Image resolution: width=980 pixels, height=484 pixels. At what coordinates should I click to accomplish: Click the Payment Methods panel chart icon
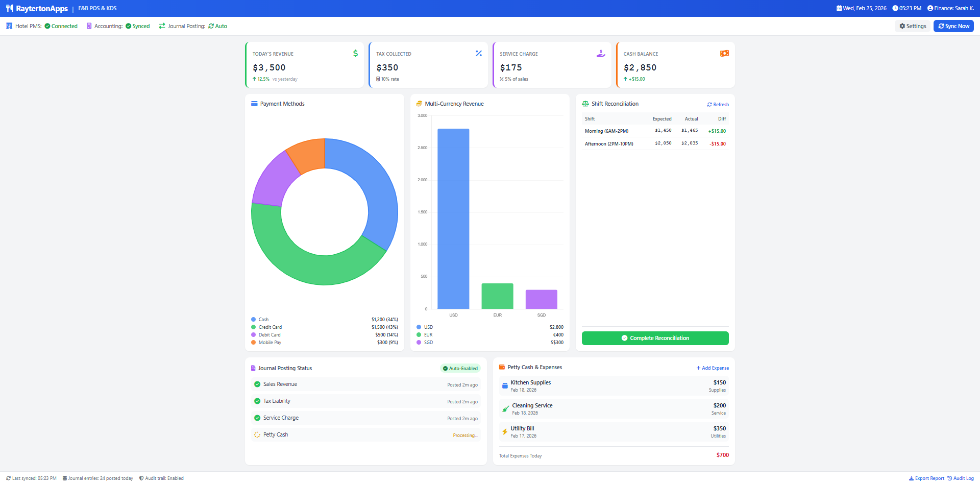254,103
